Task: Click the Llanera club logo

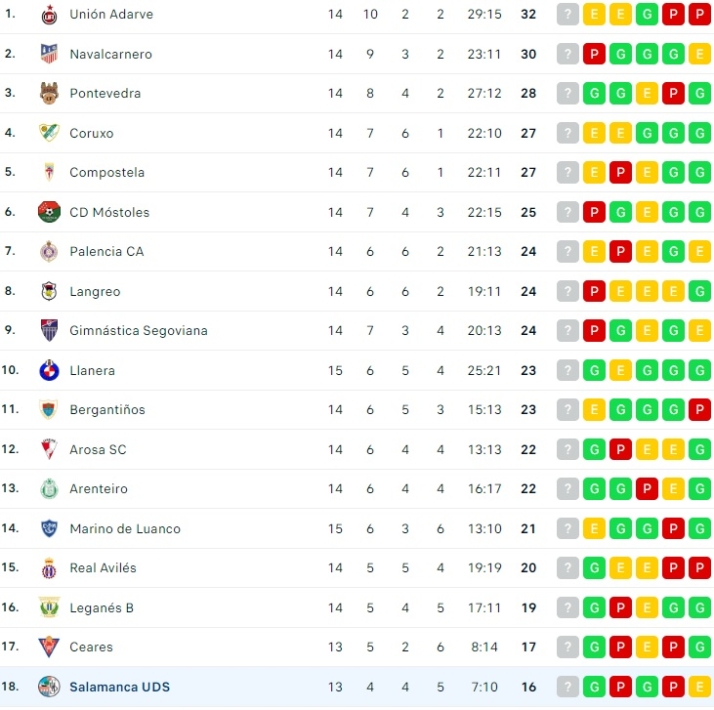Action: point(49,370)
